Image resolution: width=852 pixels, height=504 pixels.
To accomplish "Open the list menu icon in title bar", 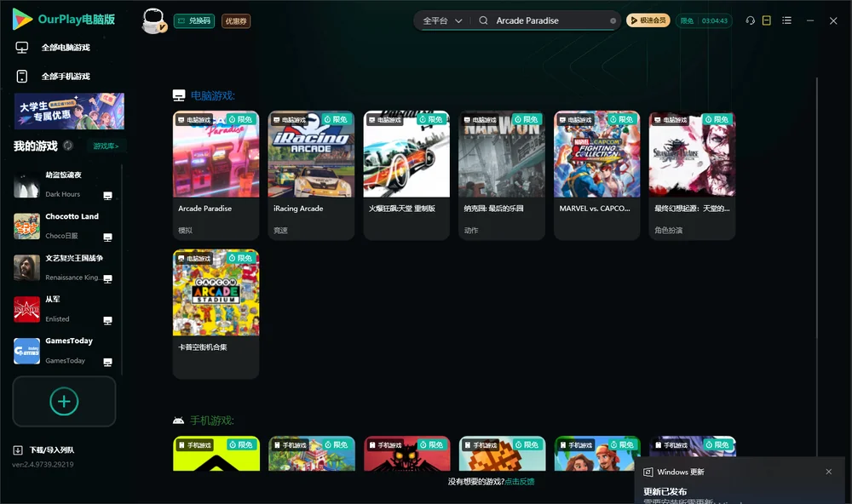I will click(x=786, y=20).
